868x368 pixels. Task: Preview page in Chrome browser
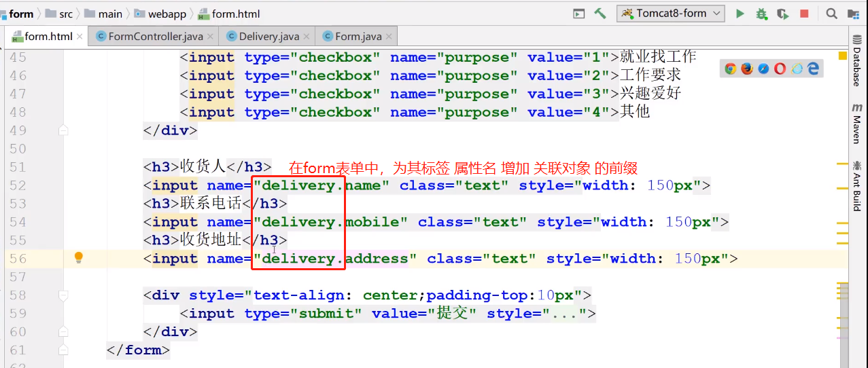731,69
